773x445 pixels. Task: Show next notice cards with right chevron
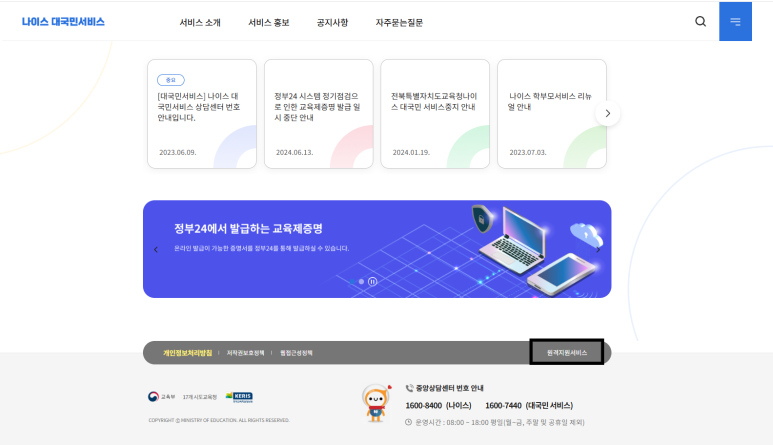pos(607,113)
